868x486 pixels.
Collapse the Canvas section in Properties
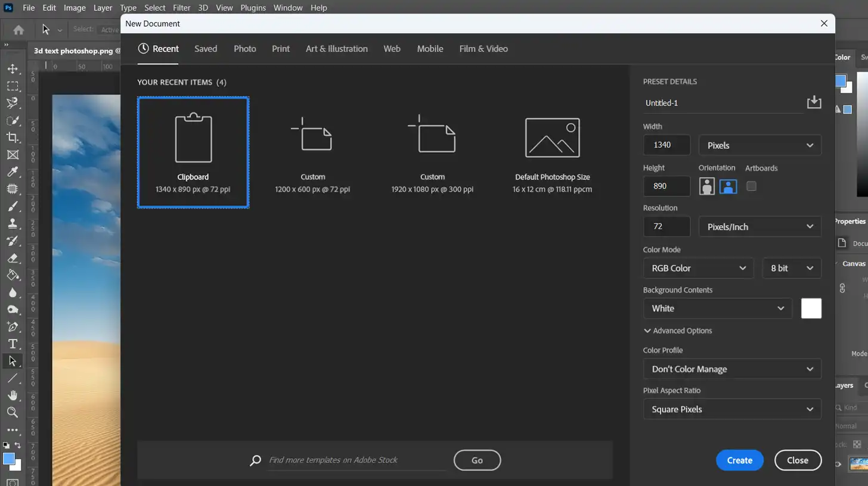click(836, 263)
